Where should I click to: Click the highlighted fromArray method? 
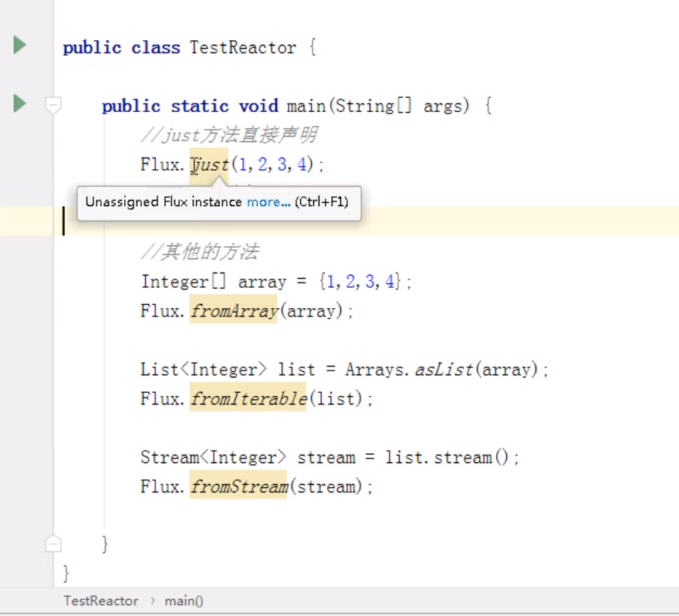[234, 311]
